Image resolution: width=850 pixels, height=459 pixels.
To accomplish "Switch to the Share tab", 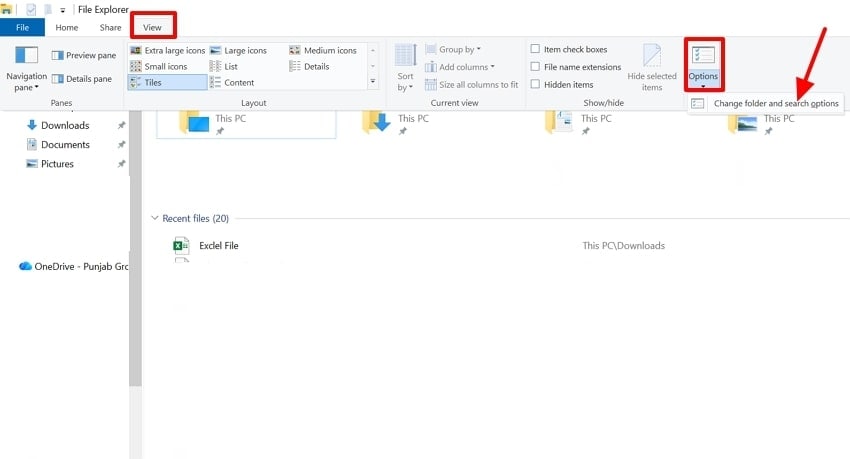I will point(110,27).
